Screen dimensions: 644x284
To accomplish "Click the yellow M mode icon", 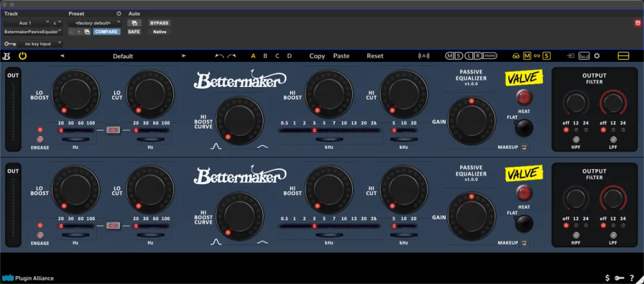I will point(527,56).
